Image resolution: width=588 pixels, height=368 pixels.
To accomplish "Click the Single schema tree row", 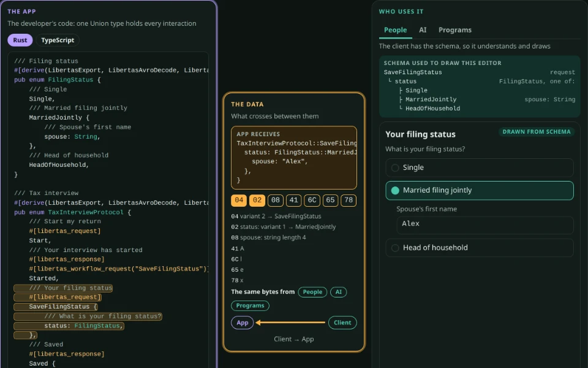I will [x=479, y=90].
